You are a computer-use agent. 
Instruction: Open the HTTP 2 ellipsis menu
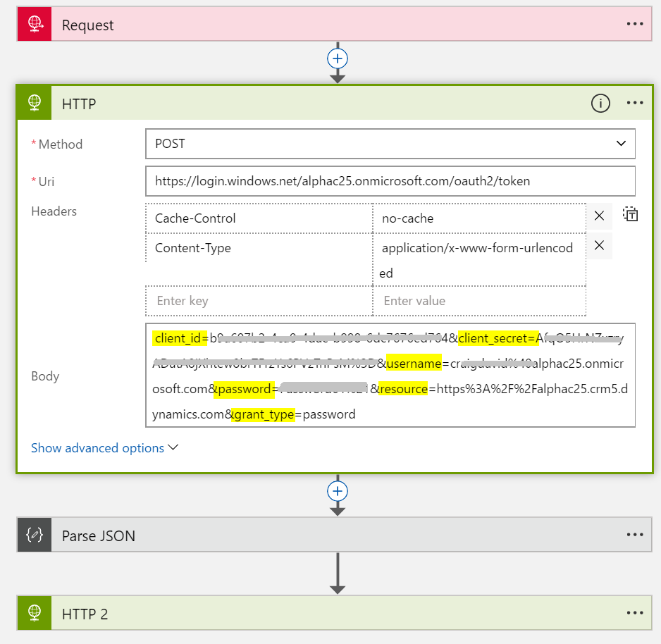click(x=634, y=613)
